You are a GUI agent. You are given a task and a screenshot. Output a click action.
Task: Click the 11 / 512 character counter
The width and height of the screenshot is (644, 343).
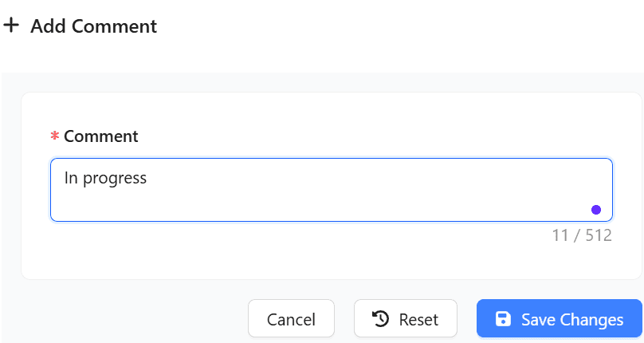pyautogui.click(x=582, y=235)
